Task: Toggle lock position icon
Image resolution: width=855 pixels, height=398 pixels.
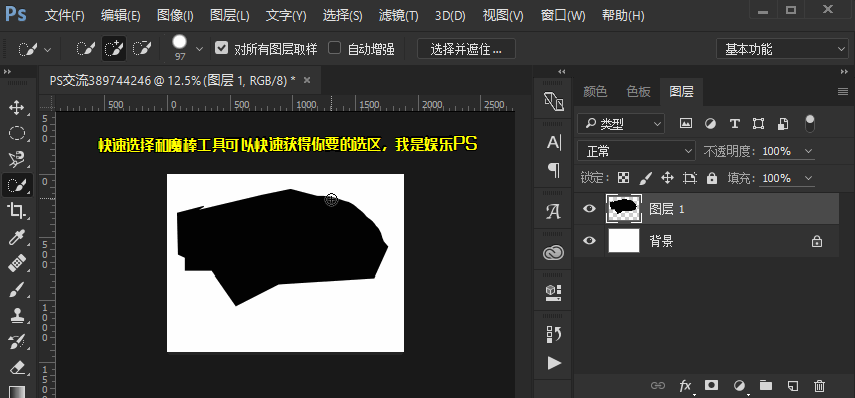Action: point(667,178)
